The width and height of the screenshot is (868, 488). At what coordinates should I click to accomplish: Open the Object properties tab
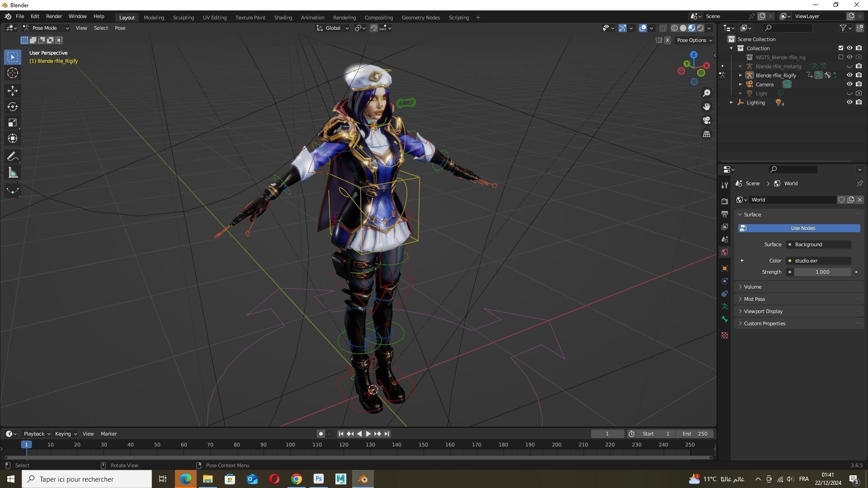(x=725, y=268)
